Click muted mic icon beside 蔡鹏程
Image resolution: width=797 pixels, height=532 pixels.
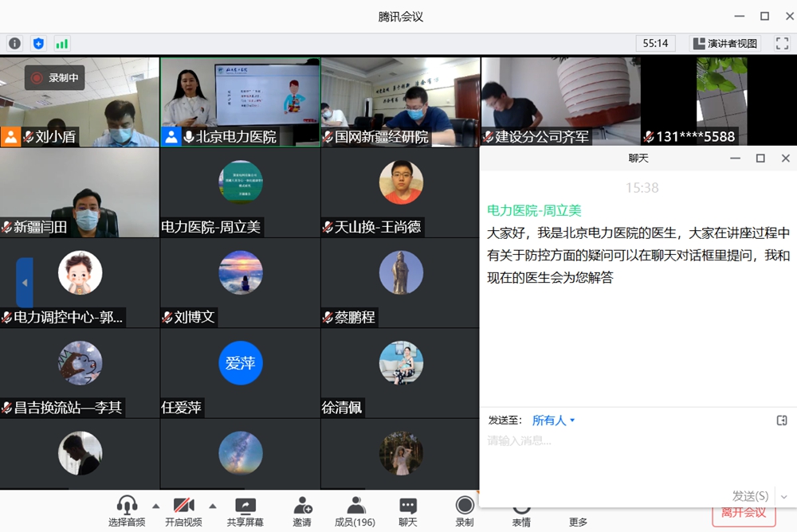pos(328,318)
